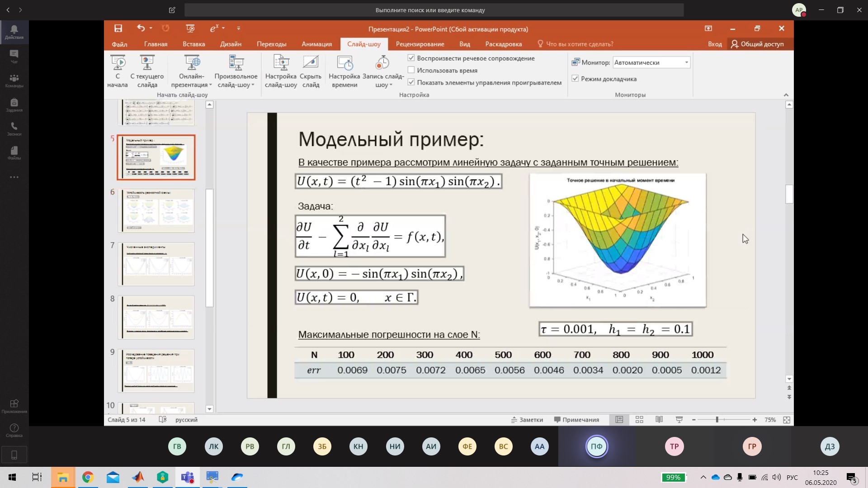
Task: Click 'Скрыть слайд' hide slide icon
Action: [311, 71]
